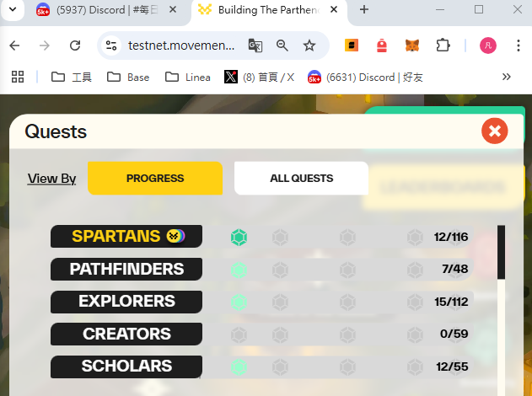
Task: Close the Quests panel
Action: [x=494, y=131]
